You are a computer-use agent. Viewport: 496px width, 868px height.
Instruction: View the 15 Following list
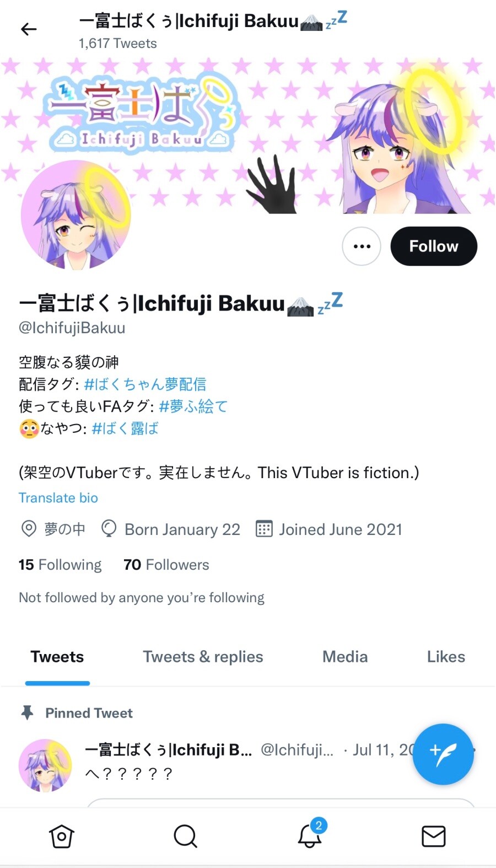(60, 565)
